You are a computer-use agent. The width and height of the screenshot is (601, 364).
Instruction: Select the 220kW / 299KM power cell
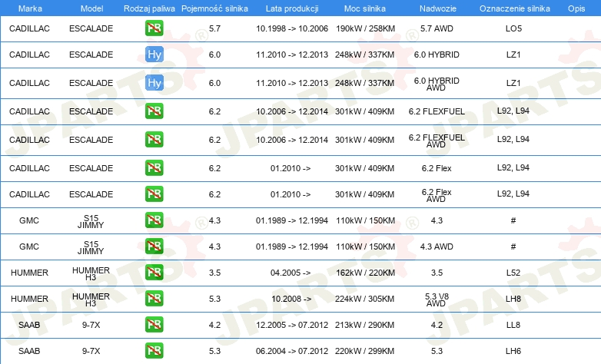click(x=365, y=351)
